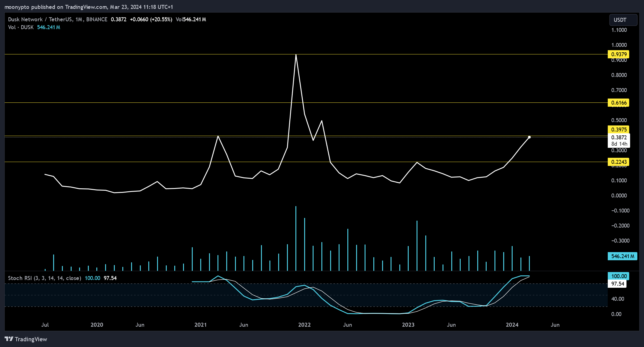Click the 2021 label on the time axis
Screen dimensions: 644x347
pyautogui.click(x=201, y=325)
